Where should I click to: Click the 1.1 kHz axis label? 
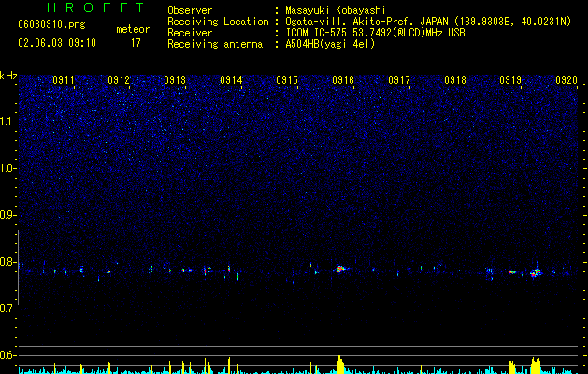8,122
